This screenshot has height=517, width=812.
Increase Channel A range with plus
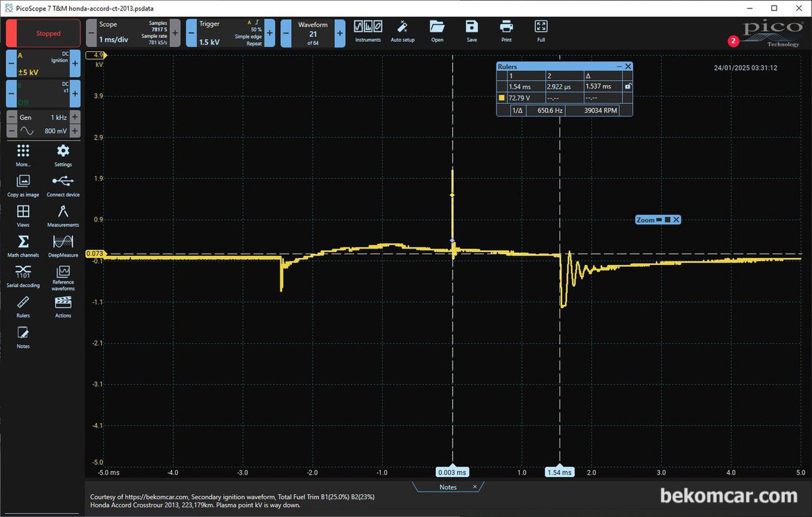pyautogui.click(x=75, y=64)
